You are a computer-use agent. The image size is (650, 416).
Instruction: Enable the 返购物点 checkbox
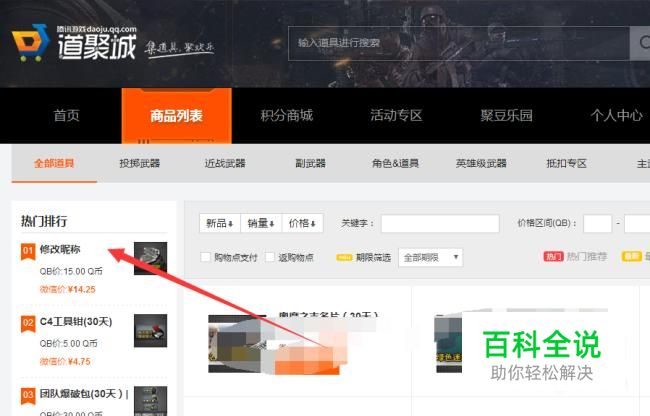(270, 257)
